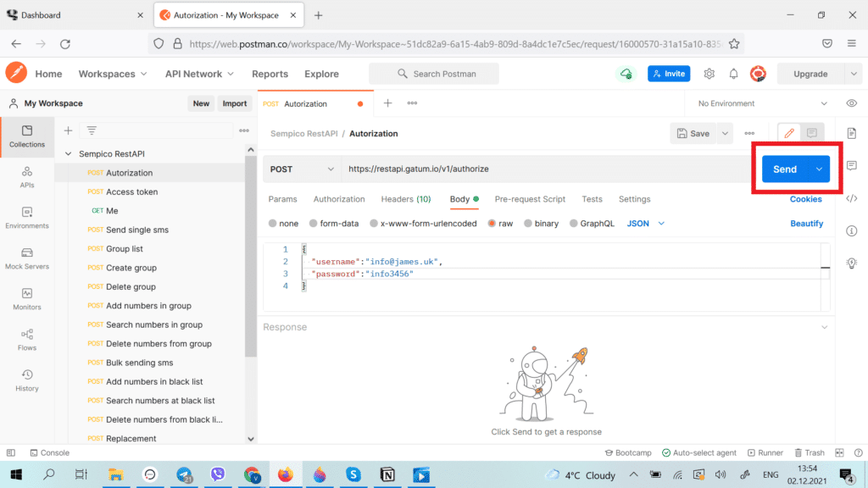The width and height of the screenshot is (868, 488).
Task: Open request more actions dots beside Save
Action: click(x=749, y=133)
